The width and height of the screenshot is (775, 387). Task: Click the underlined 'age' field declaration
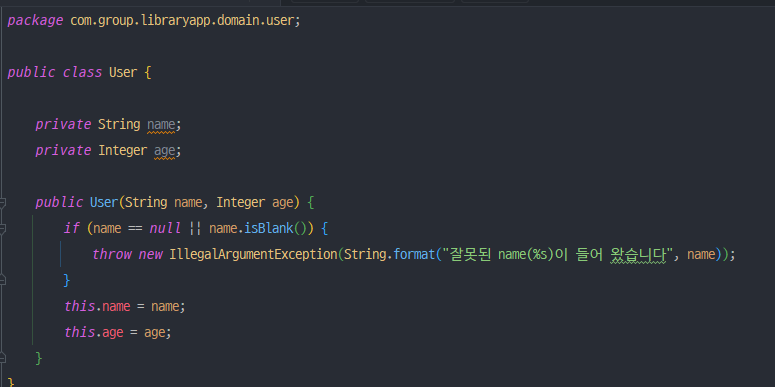click(165, 150)
